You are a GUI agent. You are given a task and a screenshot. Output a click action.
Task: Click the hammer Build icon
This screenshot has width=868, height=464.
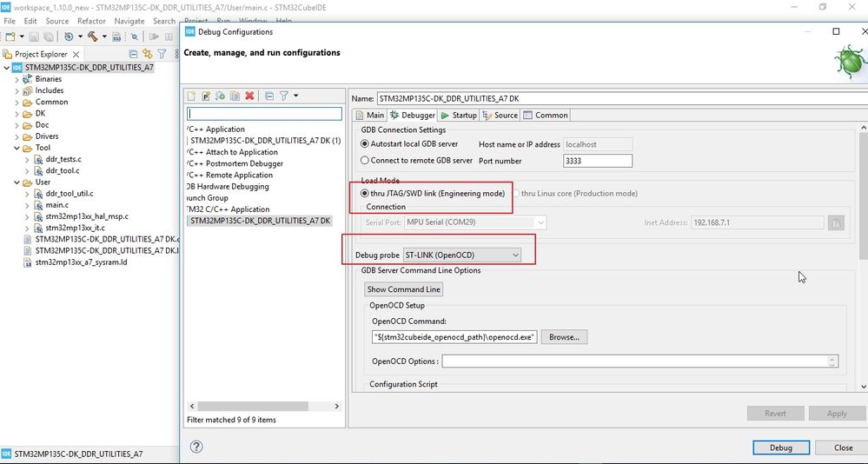pos(92,36)
